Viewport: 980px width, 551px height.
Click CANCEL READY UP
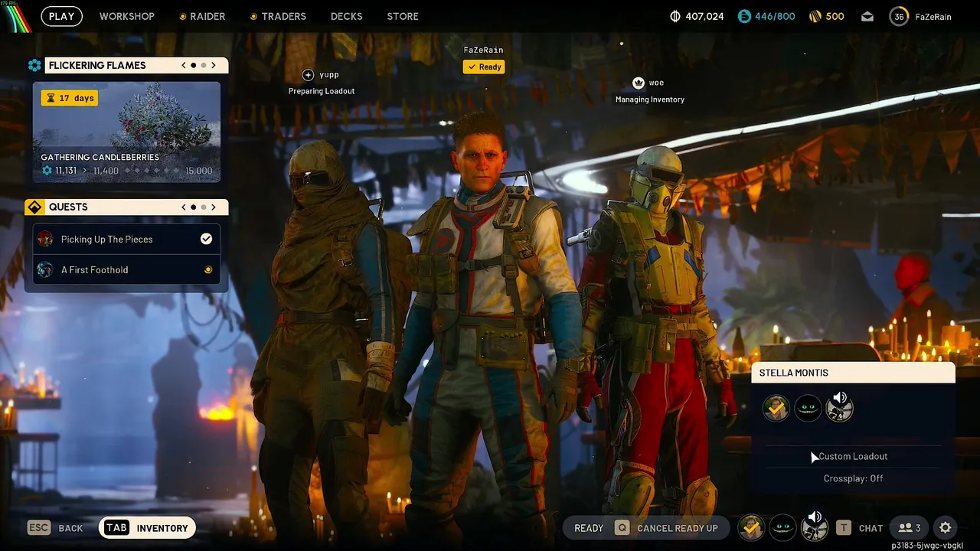coord(678,528)
